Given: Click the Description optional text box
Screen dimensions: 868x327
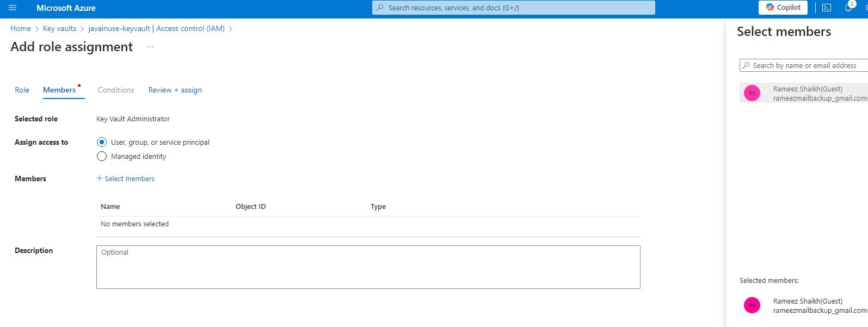Looking at the screenshot, I should (368, 267).
